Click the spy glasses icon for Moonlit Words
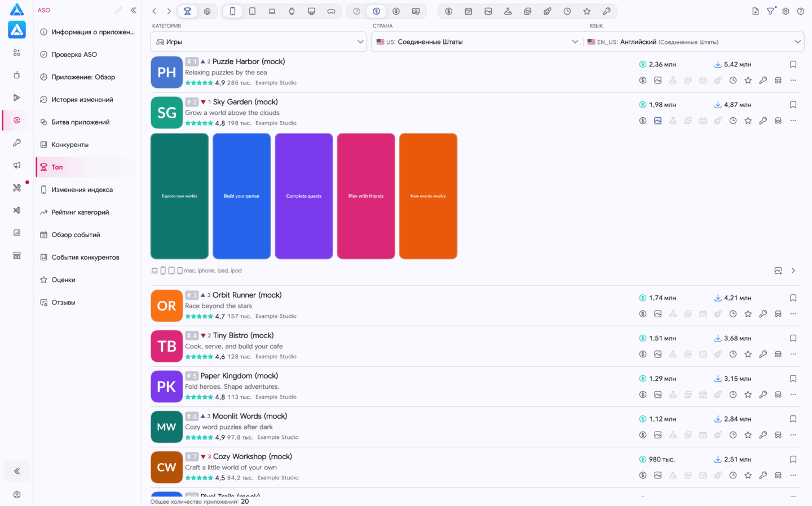Screen dimensions: 812x506 coord(778,435)
